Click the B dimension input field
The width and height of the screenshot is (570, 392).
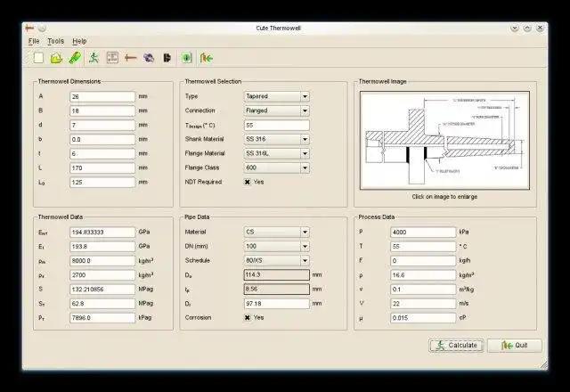[102, 110]
